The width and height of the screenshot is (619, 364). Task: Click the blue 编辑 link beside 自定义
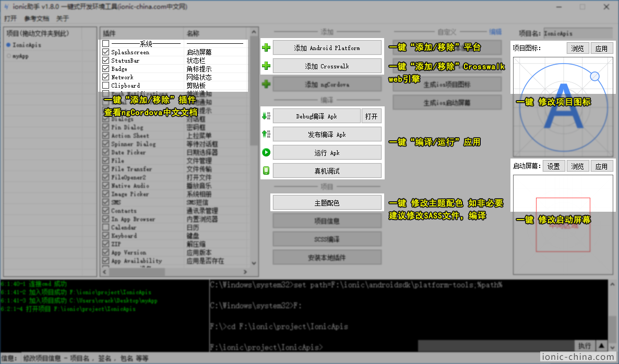tap(495, 32)
